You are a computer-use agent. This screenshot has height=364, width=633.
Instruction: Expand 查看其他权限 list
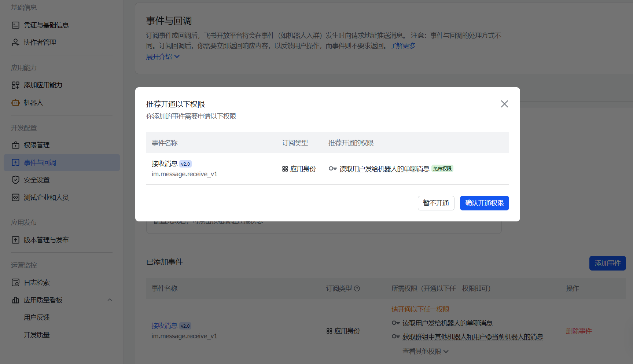coord(426,352)
